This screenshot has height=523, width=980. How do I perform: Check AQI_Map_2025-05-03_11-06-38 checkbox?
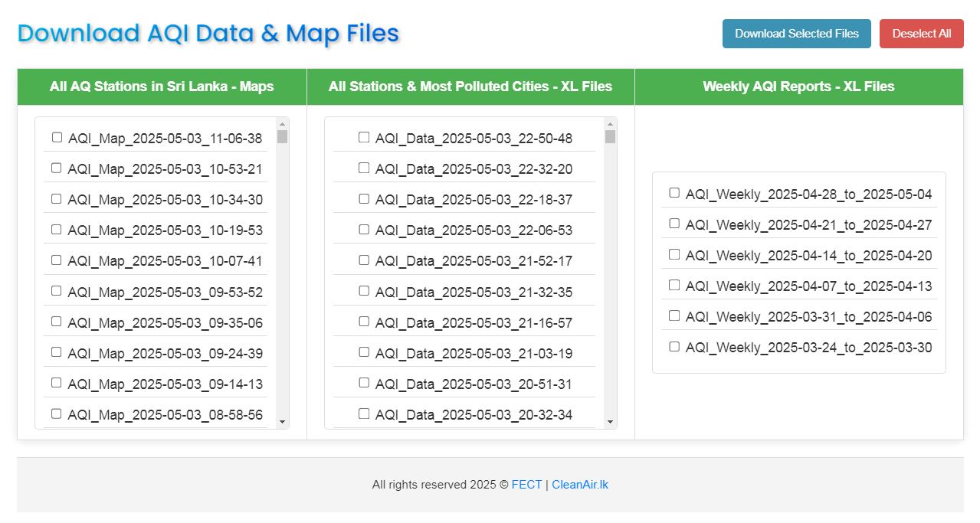(x=57, y=138)
